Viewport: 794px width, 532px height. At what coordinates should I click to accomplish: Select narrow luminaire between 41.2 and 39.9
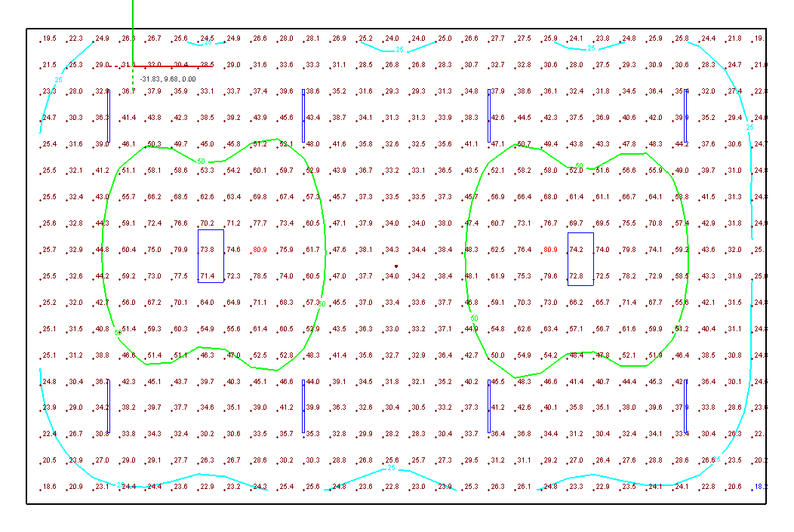click(x=303, y=407)
